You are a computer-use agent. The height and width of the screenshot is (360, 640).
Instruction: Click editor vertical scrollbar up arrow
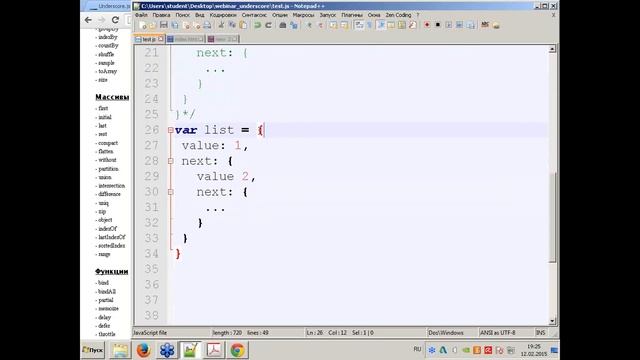tap(552, 49)
